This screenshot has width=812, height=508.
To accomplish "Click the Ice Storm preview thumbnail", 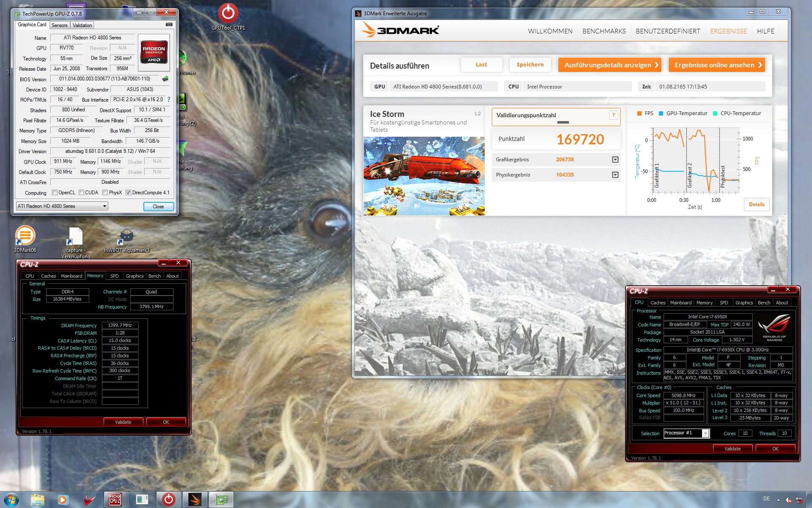I will [x=424, y=176].
